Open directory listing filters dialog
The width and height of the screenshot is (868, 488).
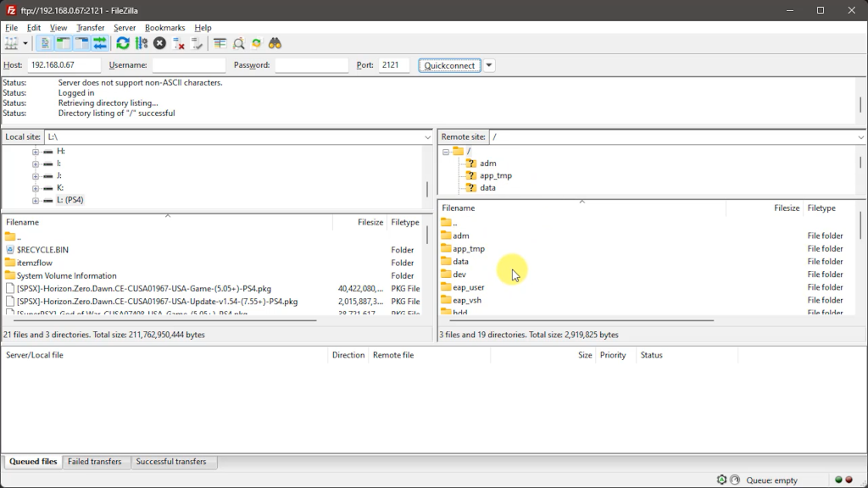point(220,43)
